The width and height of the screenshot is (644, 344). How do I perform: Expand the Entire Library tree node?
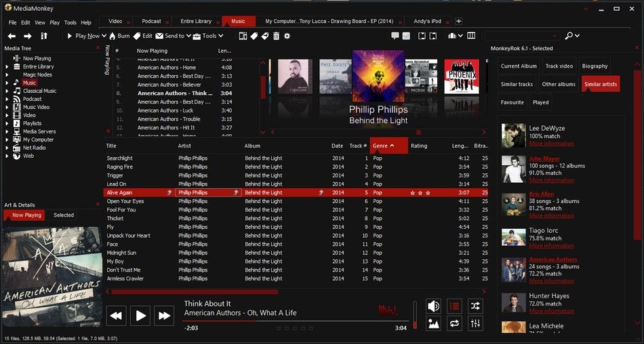[x=7, y=66]
